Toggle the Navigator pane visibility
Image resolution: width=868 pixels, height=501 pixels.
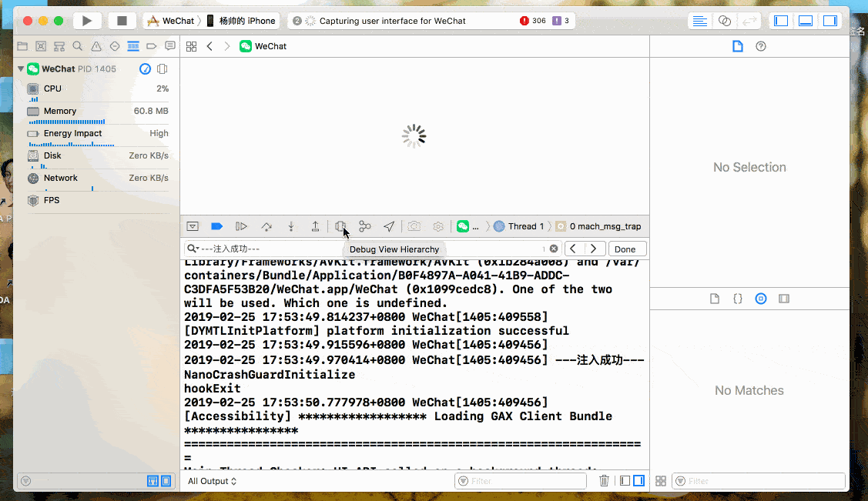tap(781, 21)
